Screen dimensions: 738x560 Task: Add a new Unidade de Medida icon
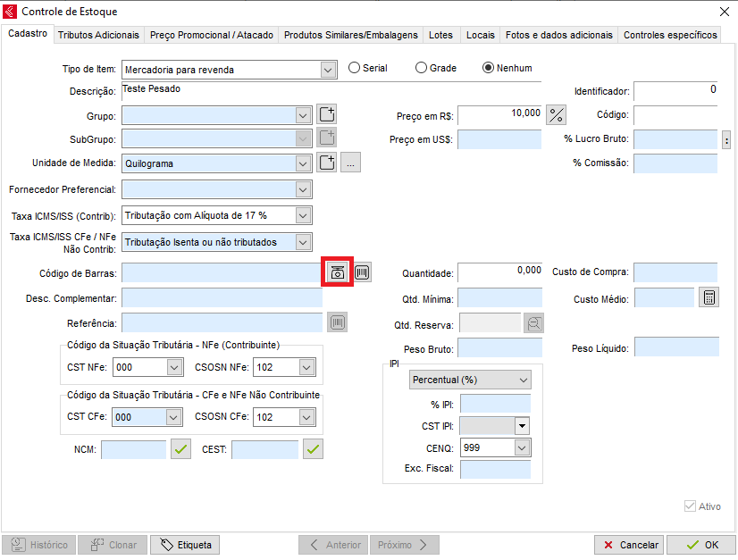click(x=327, y=163)
